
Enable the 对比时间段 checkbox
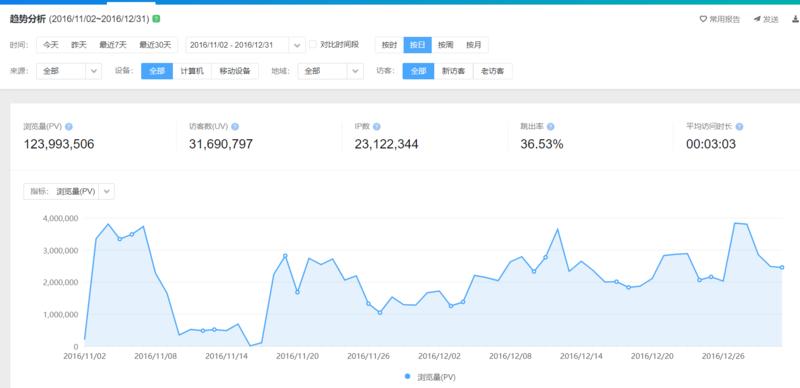(x=313, y=44)
